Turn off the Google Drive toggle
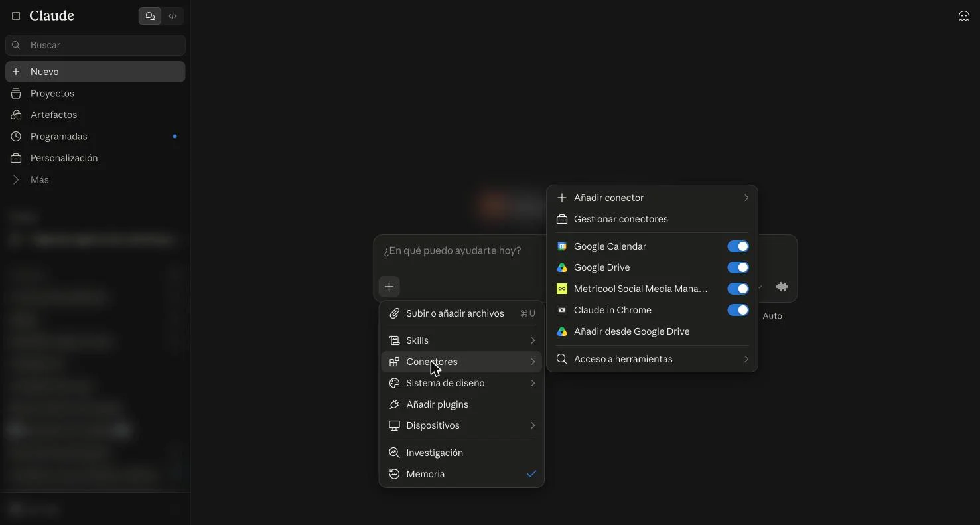Viewport: 980px width, 525px height. pyautogui.click(x=738, y=267)
